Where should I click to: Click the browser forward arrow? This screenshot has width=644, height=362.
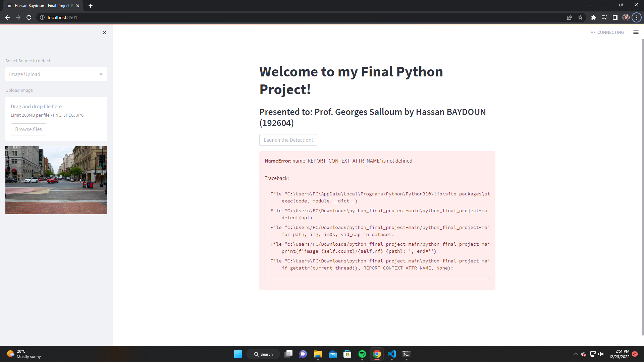coord(18,17)
